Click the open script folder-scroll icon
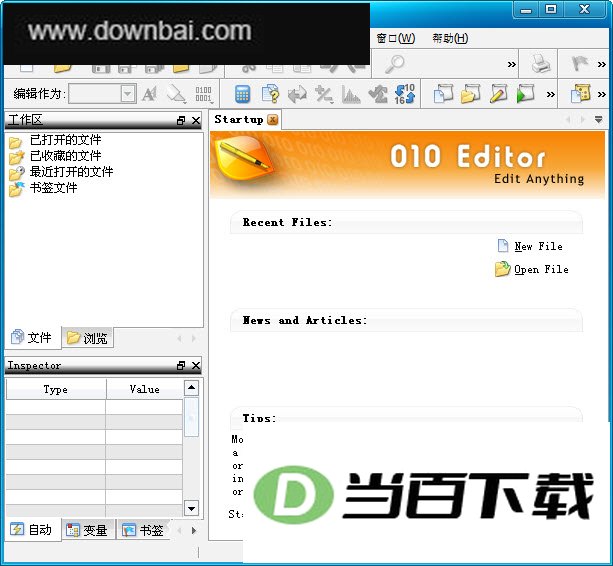The height and width of the screenshot is (566, 613). 471,93
